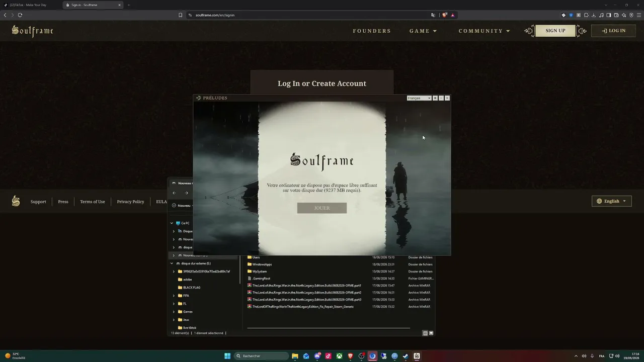
Task: Go back in the browser
Action: tap(5, 15)
